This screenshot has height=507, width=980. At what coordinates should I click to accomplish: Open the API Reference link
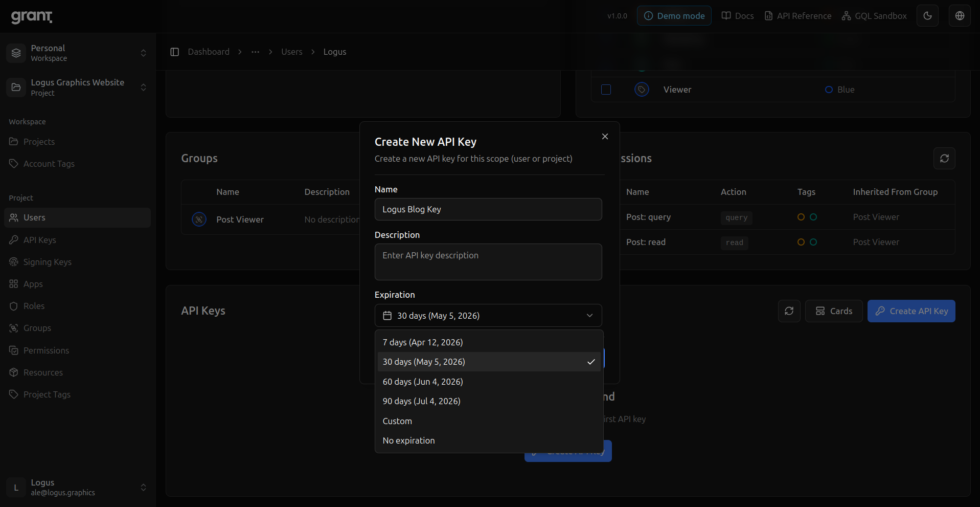click(797, 16)
